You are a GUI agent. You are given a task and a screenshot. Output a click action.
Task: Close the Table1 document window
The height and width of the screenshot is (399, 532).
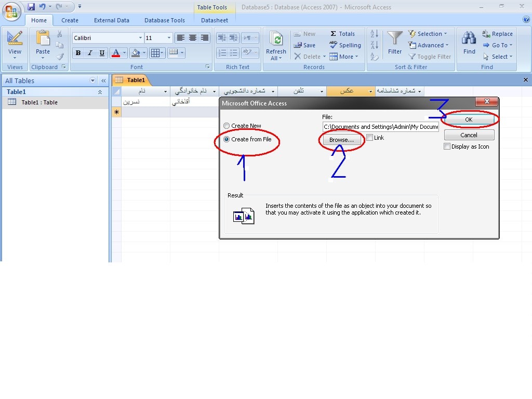[526, 79]
